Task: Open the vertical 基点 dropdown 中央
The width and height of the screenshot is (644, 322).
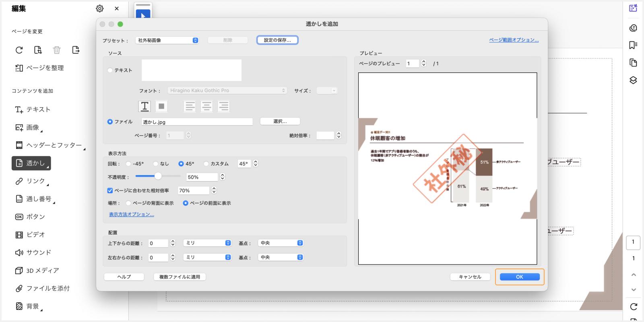Action: click(x=281, y=243)
